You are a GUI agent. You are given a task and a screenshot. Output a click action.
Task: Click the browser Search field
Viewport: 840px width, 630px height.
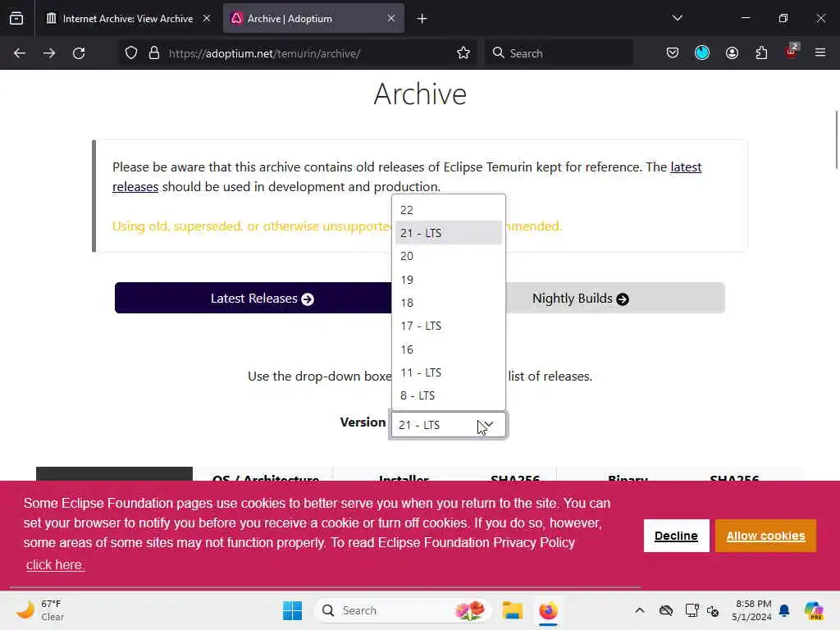[559, 53]
